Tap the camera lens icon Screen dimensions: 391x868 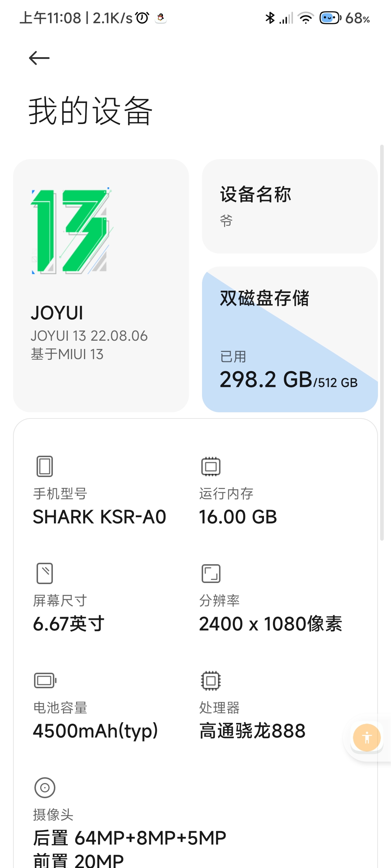pos(45,787)
